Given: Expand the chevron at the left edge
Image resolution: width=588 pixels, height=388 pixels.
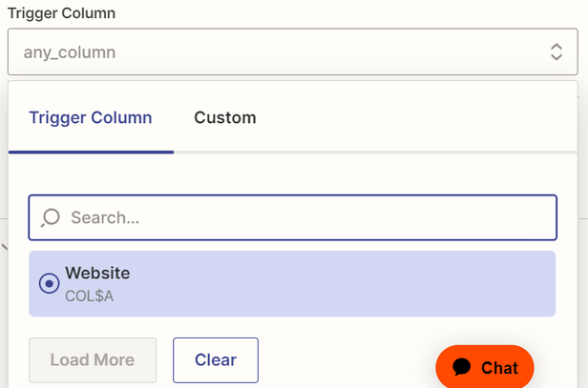Looking at the screenshot, I should 4,248.
